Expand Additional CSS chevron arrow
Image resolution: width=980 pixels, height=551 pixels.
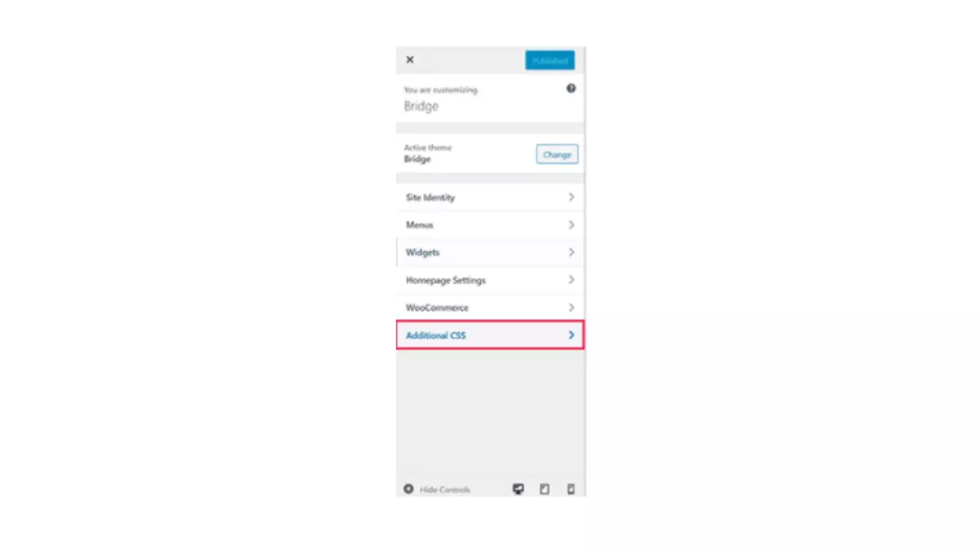[572, 335]
